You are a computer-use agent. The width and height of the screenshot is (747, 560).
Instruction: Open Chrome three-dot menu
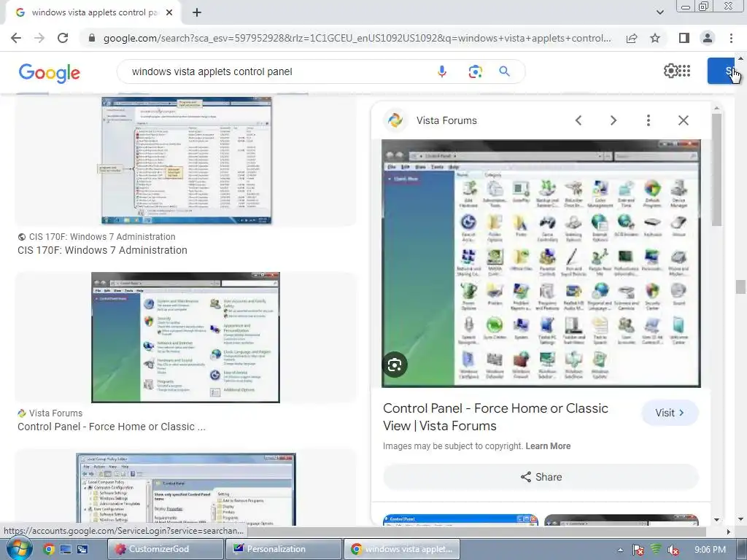[731, 38]
